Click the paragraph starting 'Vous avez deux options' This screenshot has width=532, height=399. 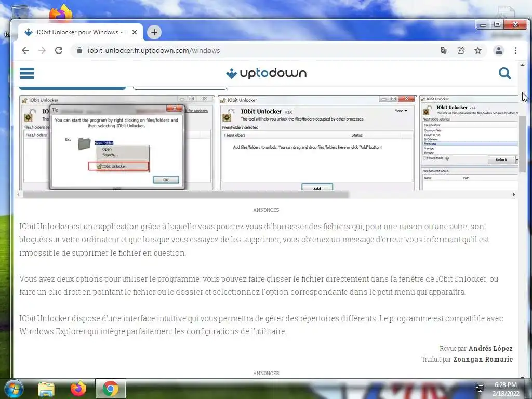[259, 285]
